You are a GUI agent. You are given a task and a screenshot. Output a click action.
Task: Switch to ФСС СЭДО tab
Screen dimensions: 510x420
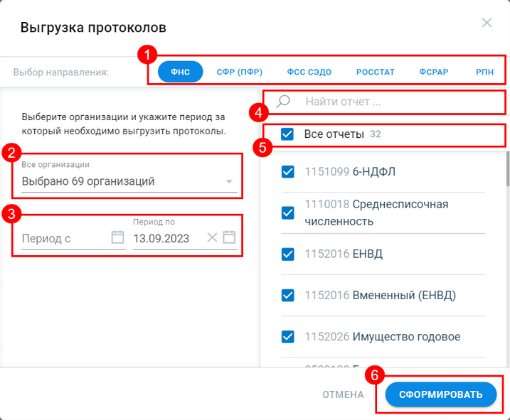point(309,72)
